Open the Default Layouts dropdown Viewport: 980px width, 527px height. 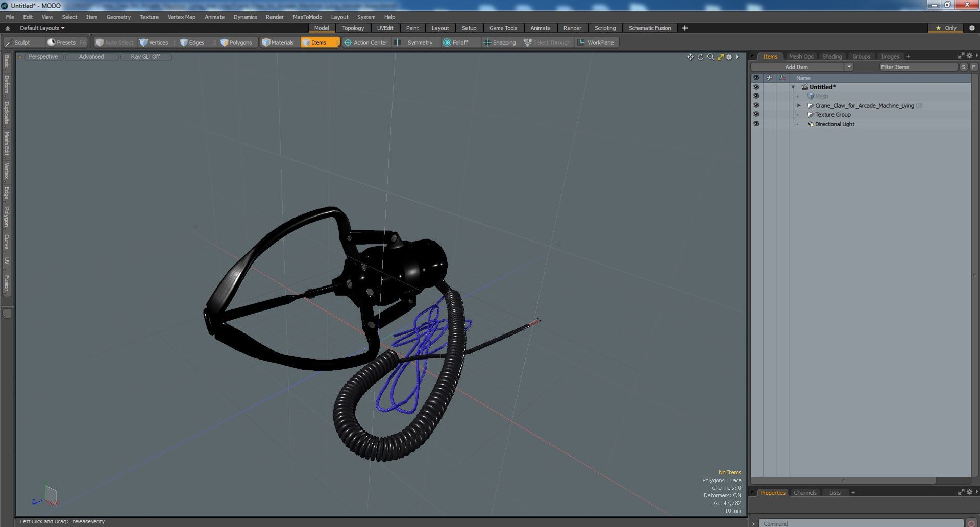click(42, 28)
